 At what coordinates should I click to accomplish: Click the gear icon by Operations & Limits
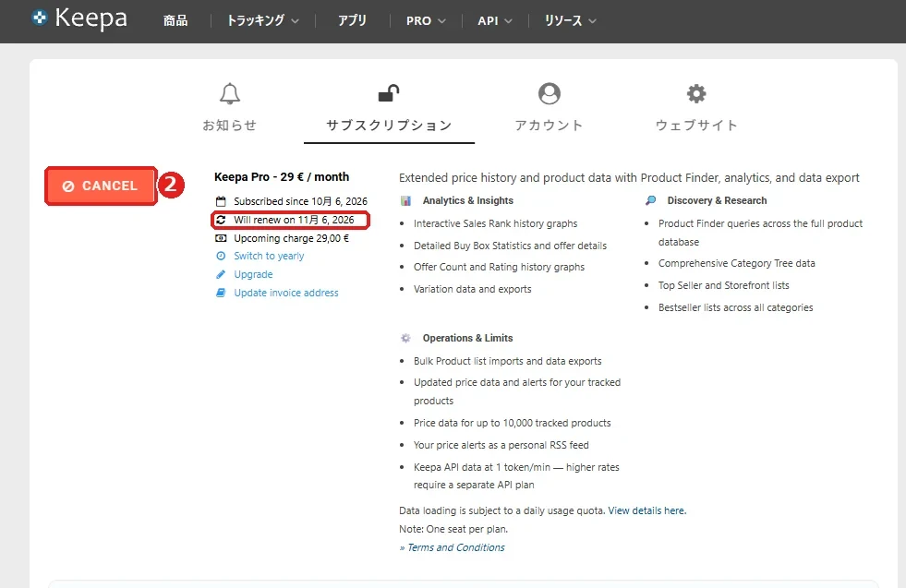[x=405, y=338]
